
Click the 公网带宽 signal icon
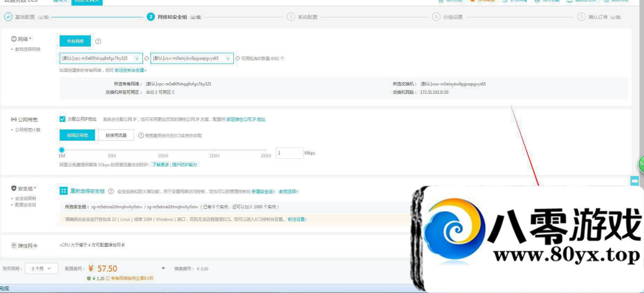[14, 119]
